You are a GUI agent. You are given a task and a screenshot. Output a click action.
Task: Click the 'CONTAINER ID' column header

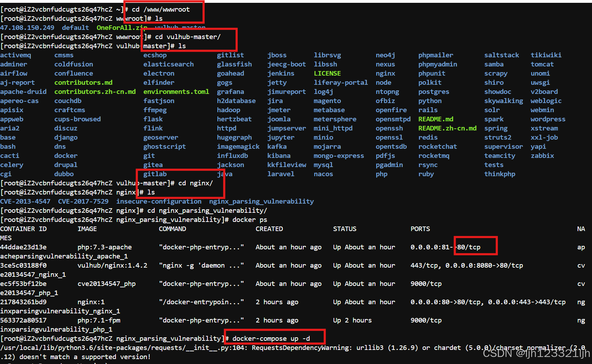[x=23, y=229]
